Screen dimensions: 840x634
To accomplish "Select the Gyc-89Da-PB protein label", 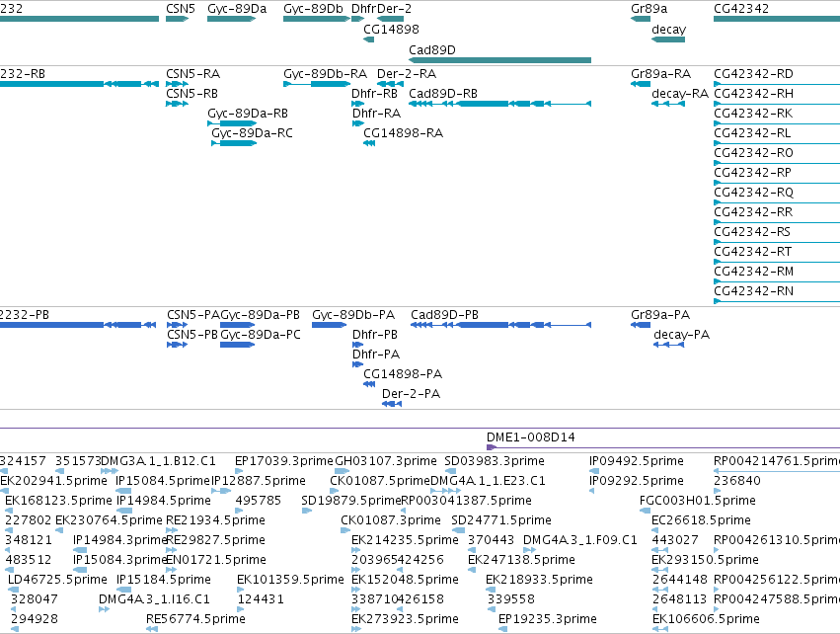I will coord(261,315).
